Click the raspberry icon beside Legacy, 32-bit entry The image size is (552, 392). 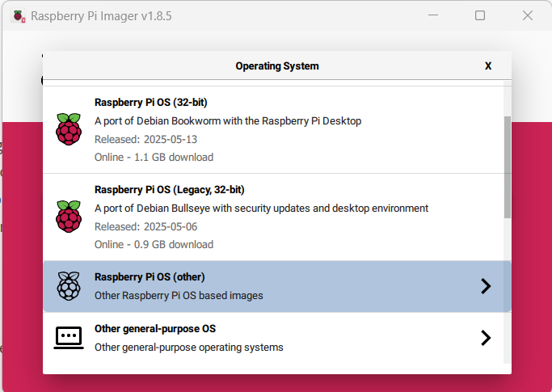click(69, 217)
